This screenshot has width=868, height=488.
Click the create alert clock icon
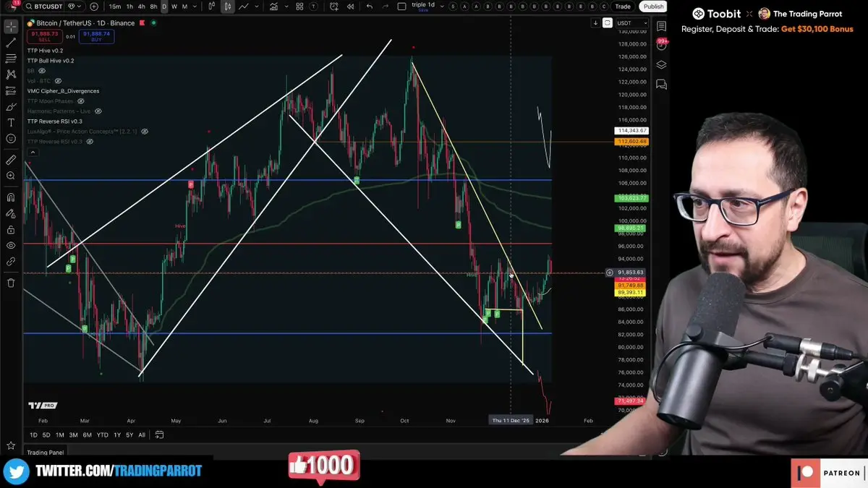(x=334, y=7)
